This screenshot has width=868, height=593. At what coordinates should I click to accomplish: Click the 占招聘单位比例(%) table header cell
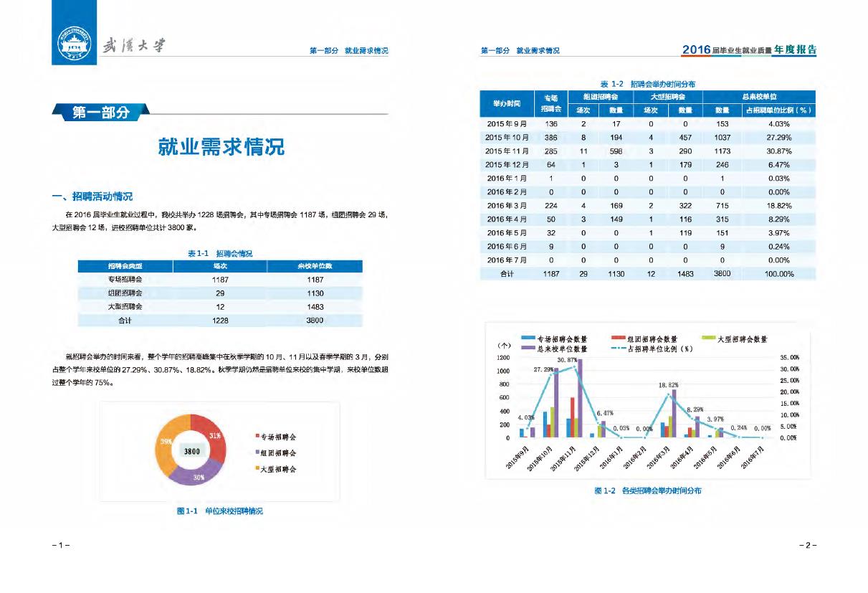click(778, 110)
